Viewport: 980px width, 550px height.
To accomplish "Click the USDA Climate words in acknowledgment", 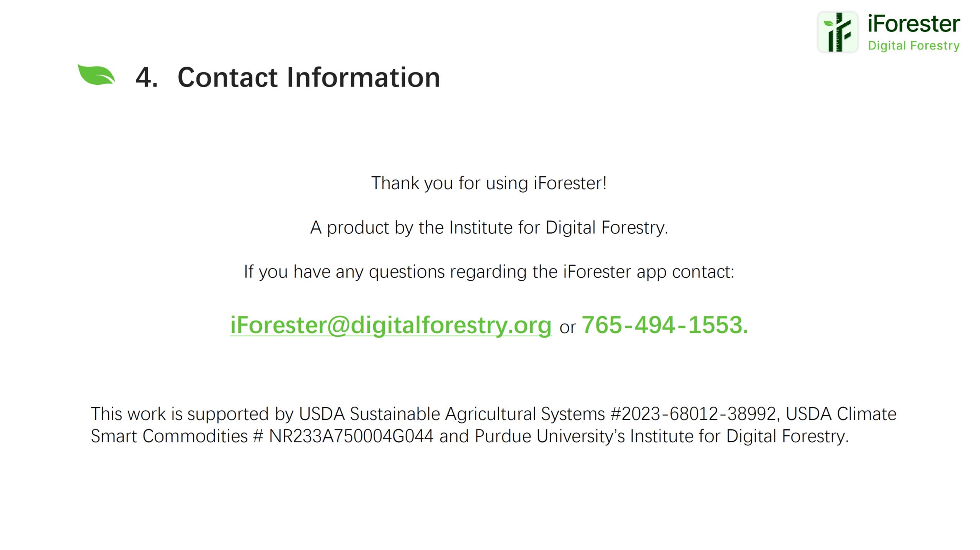I will pos(841,414).
